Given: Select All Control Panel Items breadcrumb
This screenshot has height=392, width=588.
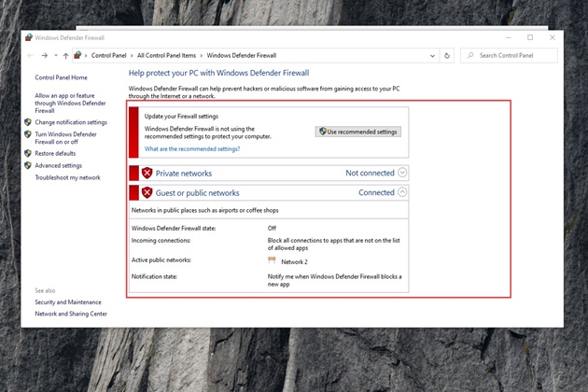Looking at the screenshot, I should 166,55.
